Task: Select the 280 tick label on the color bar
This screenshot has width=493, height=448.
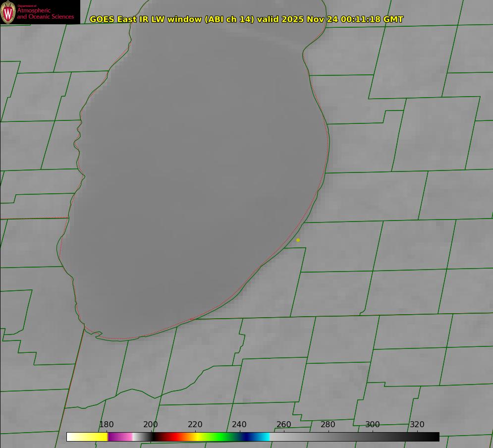Action: point(328,425)
